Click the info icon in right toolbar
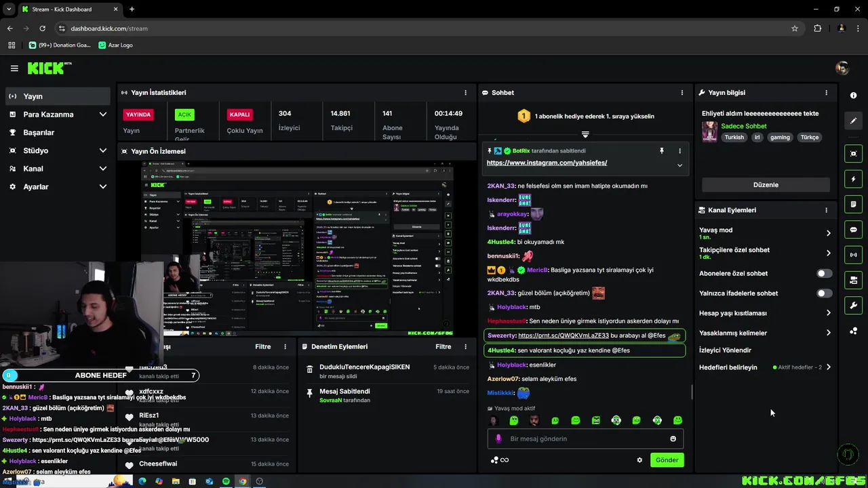 pos(854,96)
